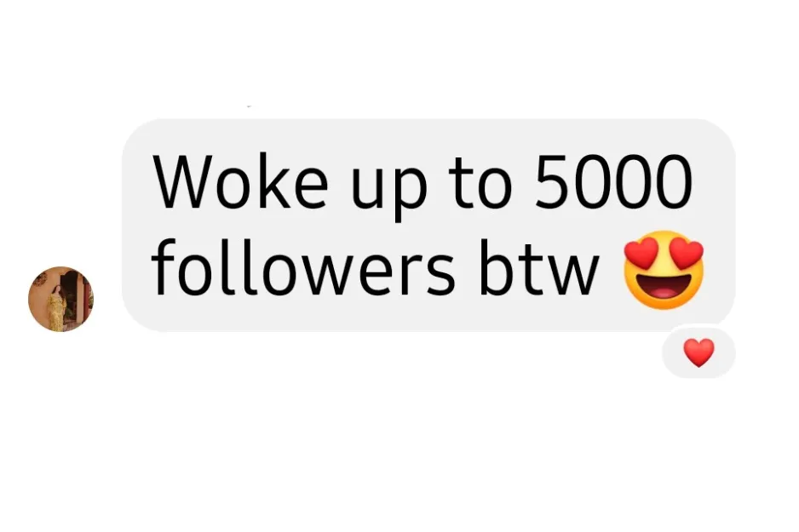
Task: Click the left red heart eye of emoji
Action: [641, 254]
